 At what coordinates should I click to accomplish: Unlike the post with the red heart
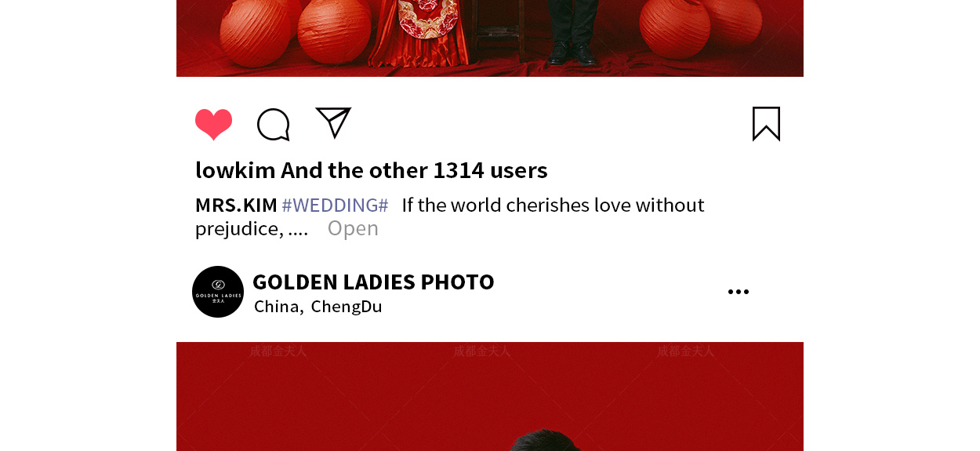click(214, 124)
